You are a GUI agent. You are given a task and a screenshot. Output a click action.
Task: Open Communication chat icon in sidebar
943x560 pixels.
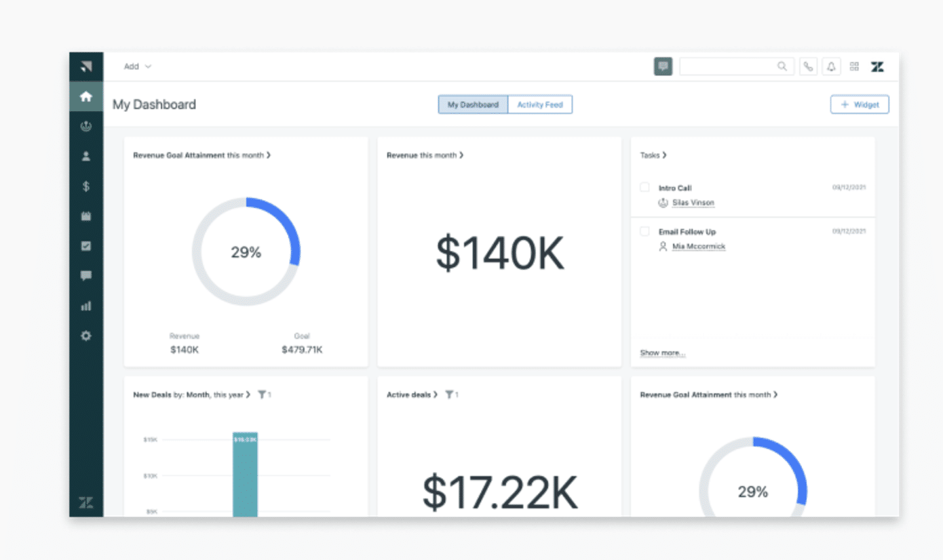coord(86,276)
